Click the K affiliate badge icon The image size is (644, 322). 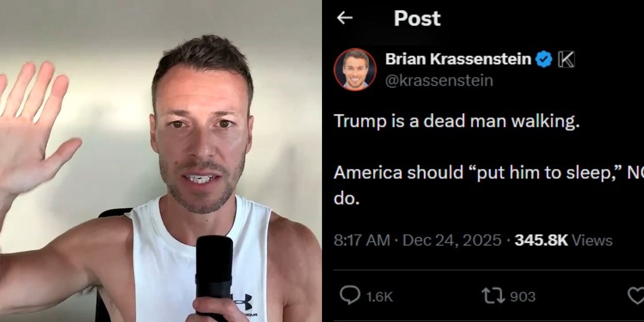[x=566, y=59]
